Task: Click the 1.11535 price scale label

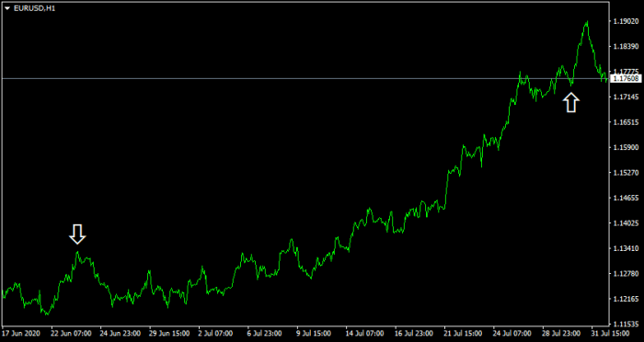Action: tap(626, 324)
